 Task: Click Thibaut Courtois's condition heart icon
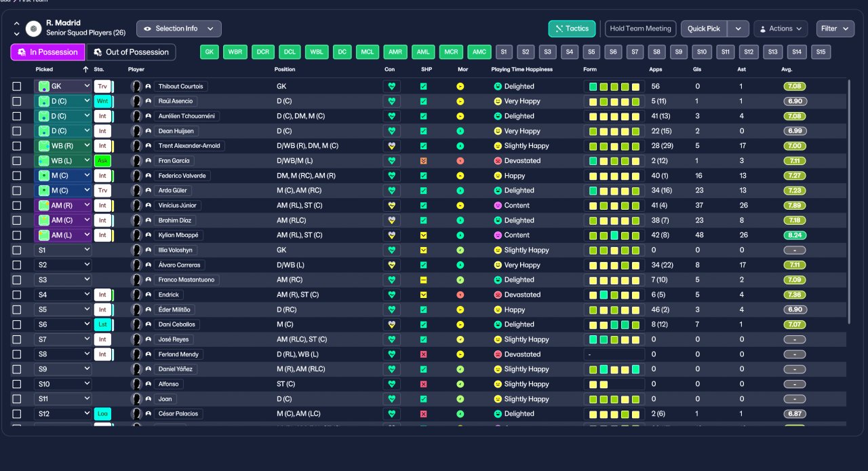391,86
